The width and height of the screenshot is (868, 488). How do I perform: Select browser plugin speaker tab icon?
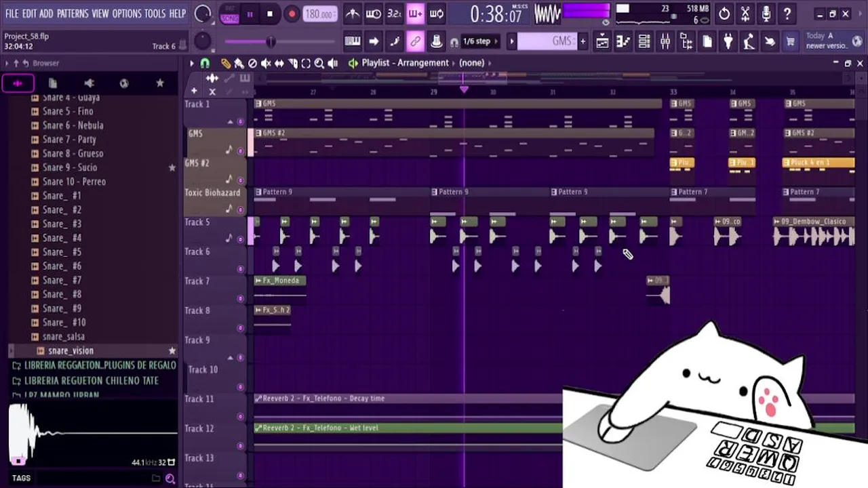(89, 83)
